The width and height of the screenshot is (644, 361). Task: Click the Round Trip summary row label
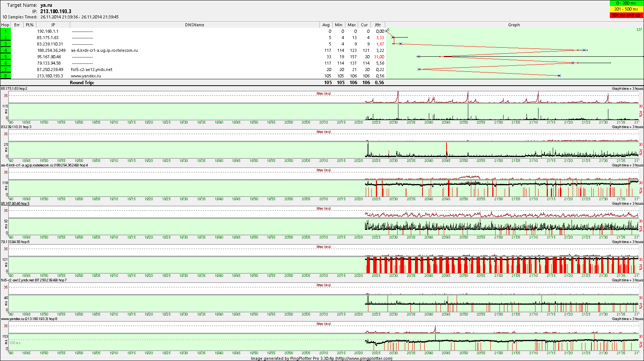[x=82, y=83]
